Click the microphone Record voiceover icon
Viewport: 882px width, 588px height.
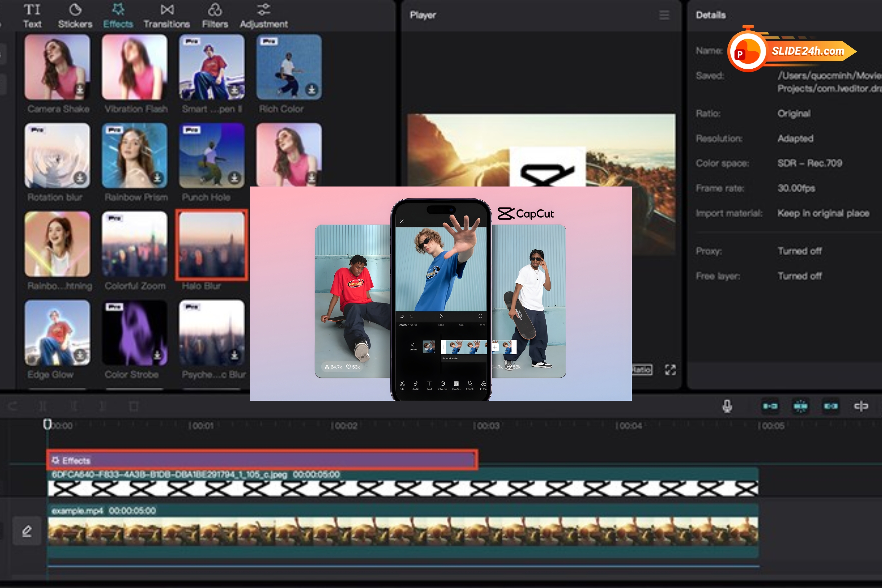pos(727,406)
